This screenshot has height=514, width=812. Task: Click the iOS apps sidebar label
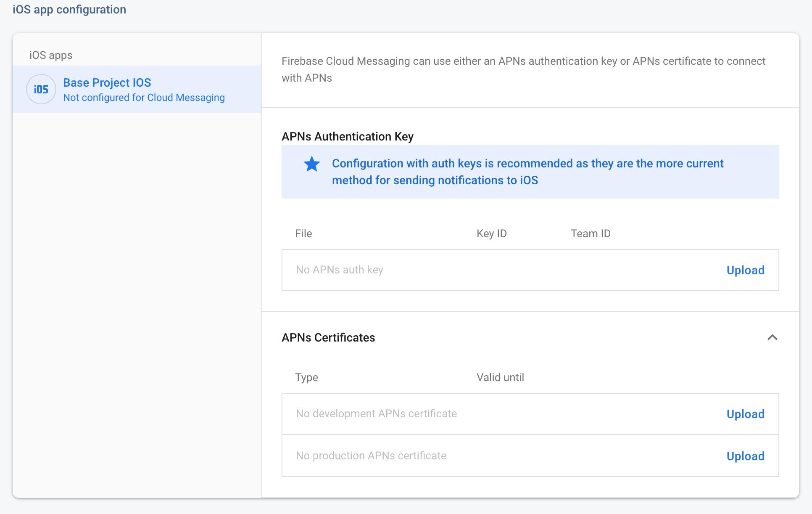[51, 55]
